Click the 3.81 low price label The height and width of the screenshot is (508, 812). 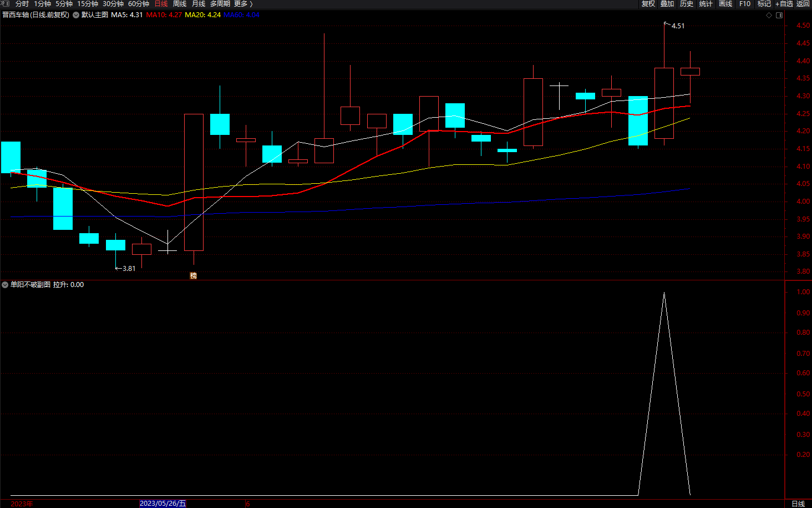(x=129, y=269)
